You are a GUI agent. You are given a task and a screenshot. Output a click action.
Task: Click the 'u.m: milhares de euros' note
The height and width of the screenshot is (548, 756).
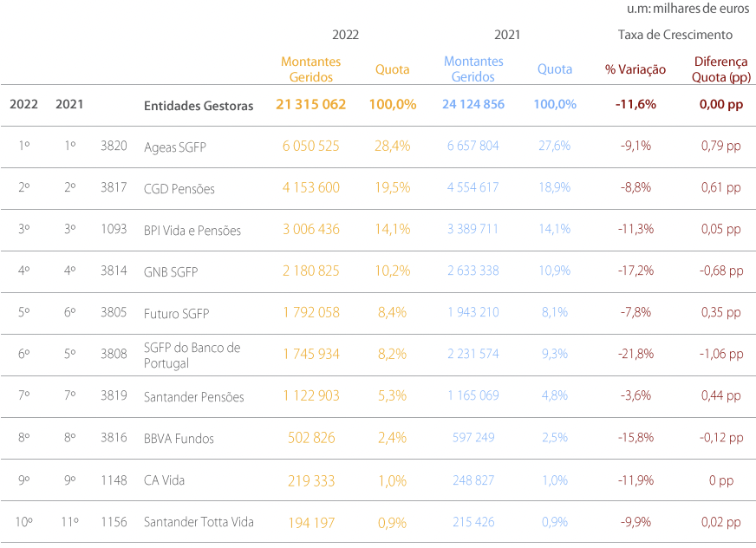coord(688,8)
